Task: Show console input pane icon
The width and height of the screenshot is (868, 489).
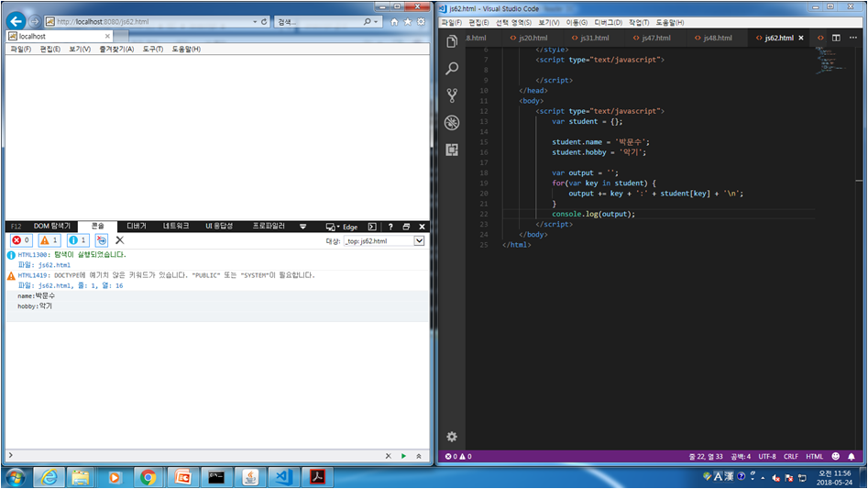Action: click(x=372, y=227)
